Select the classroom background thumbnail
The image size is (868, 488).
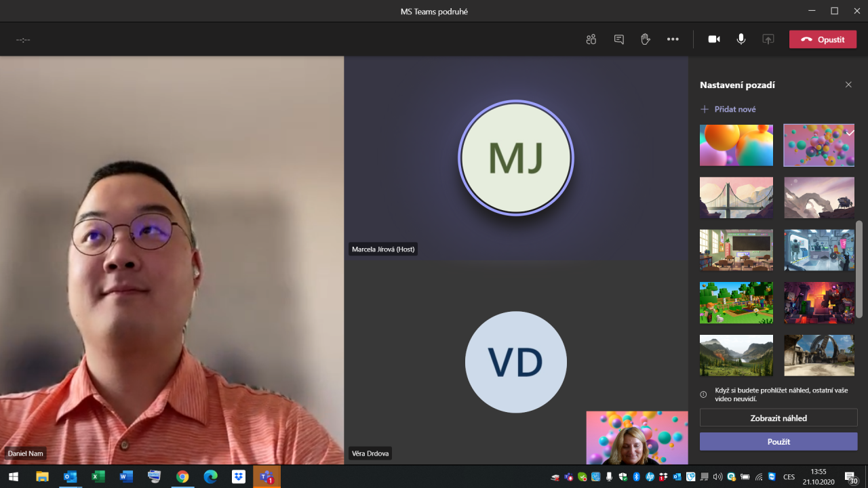(736, 250)
